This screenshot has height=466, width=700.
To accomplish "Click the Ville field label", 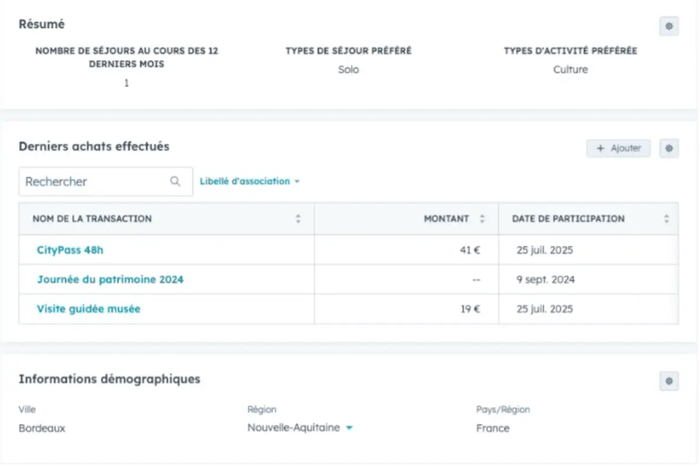I will coord(27,409).
